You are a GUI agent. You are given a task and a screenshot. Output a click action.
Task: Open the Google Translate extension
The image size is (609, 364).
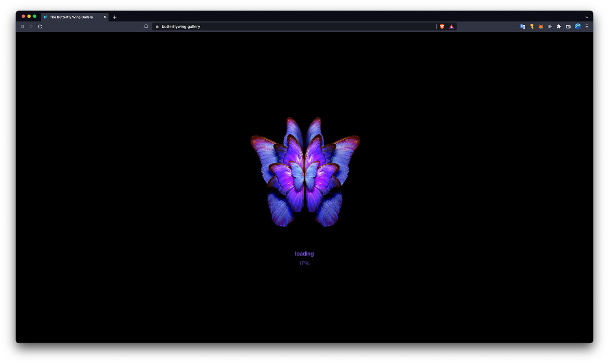(x=523, y=26)
